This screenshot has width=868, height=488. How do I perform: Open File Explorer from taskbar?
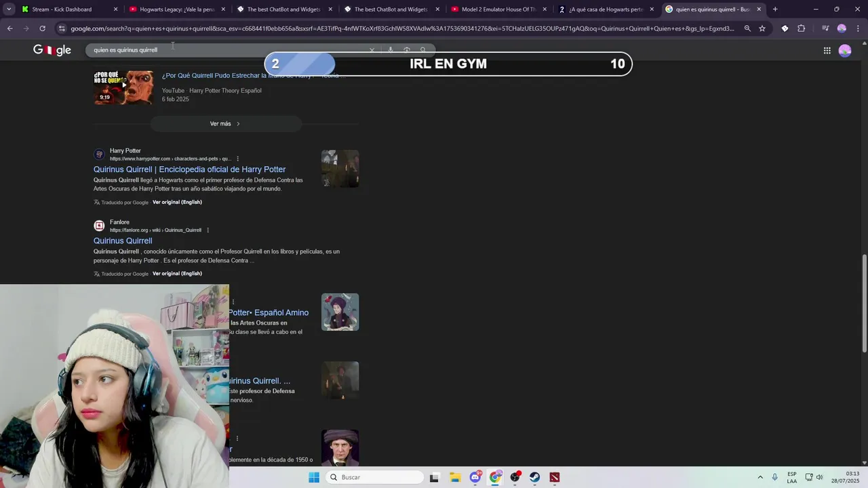click(x=455, y=477)
